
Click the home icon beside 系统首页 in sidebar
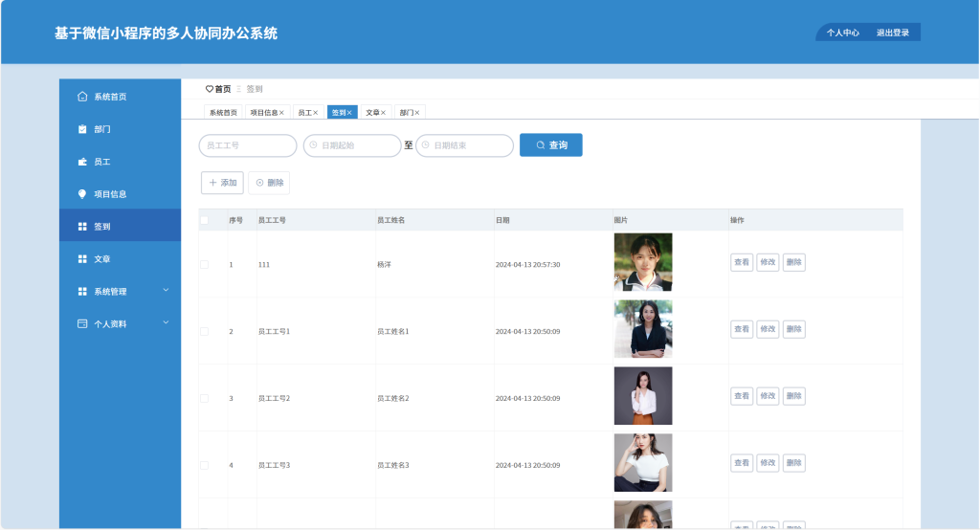click(82, 97)
